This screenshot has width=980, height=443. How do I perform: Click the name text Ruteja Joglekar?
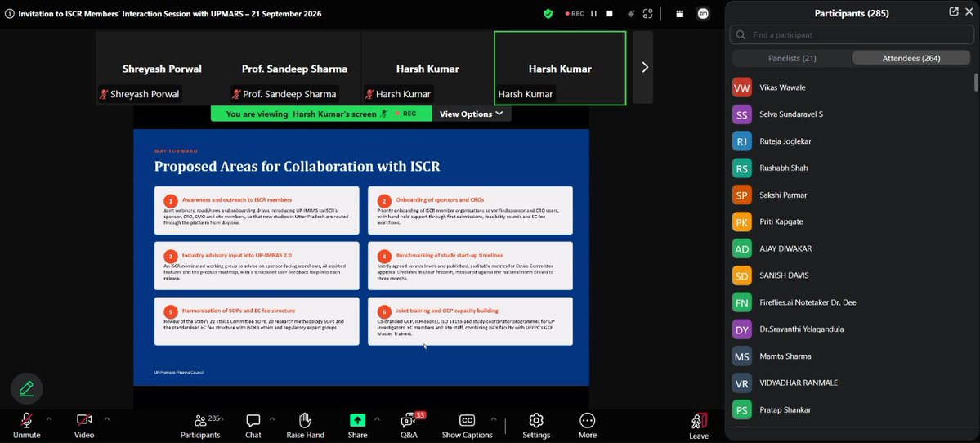tap(785, 142)
